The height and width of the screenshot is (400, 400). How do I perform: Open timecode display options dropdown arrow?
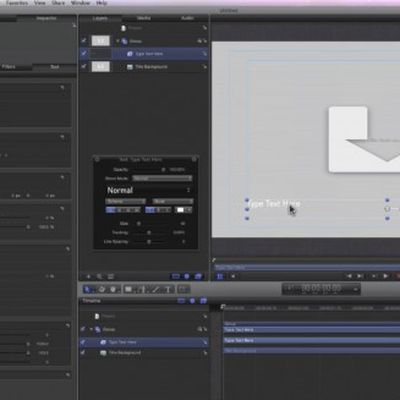356,289
